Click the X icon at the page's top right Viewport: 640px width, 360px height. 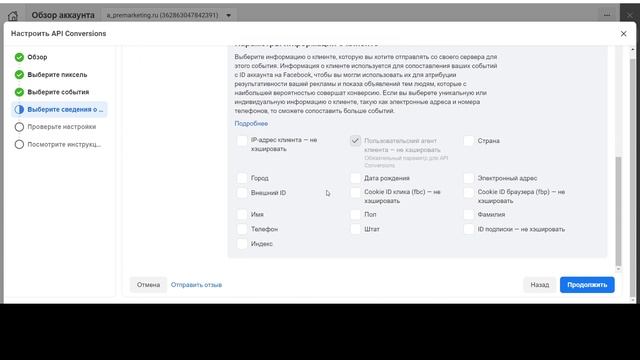point(630,15)
